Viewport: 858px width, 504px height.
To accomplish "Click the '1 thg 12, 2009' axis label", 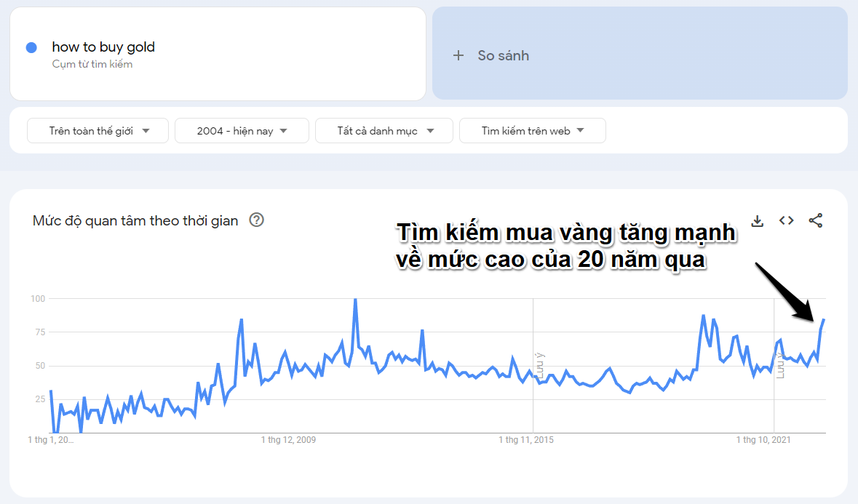I will pyautogui.click(x=288, y=440).
